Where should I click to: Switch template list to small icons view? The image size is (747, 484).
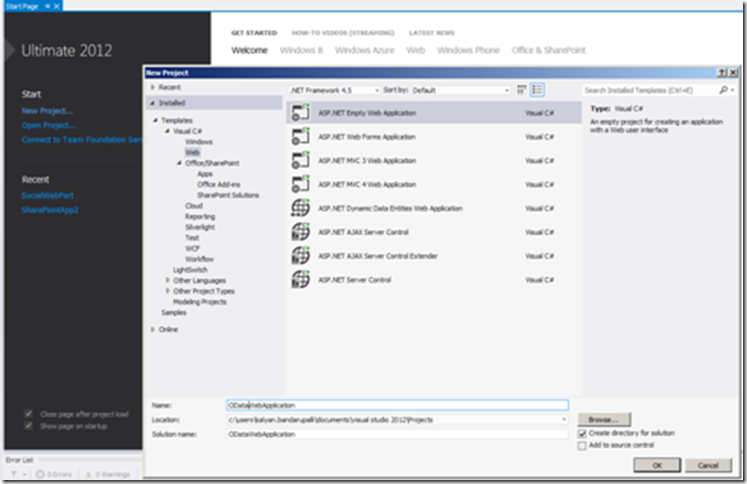click(x=522, y=90)
